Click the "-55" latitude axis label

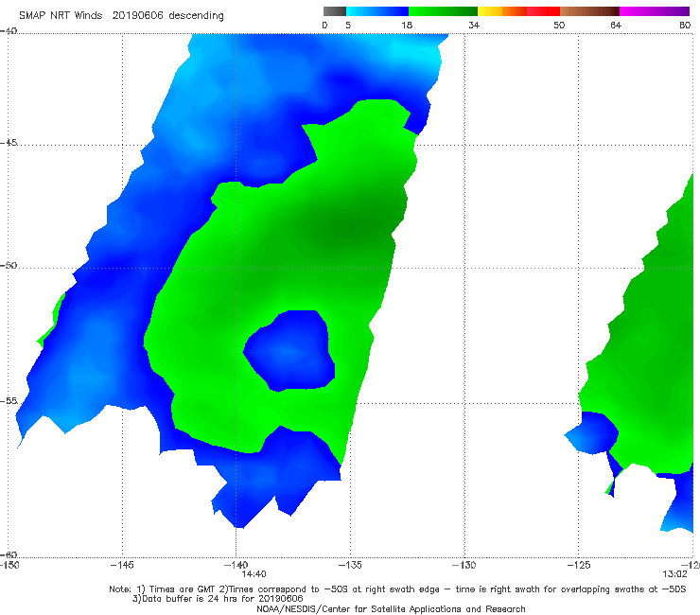tap(9, 400)
